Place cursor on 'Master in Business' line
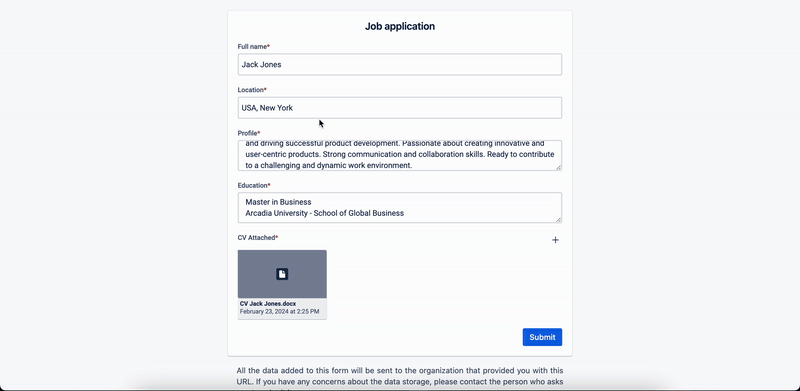 pyautogui.click(x=278, y=202)
